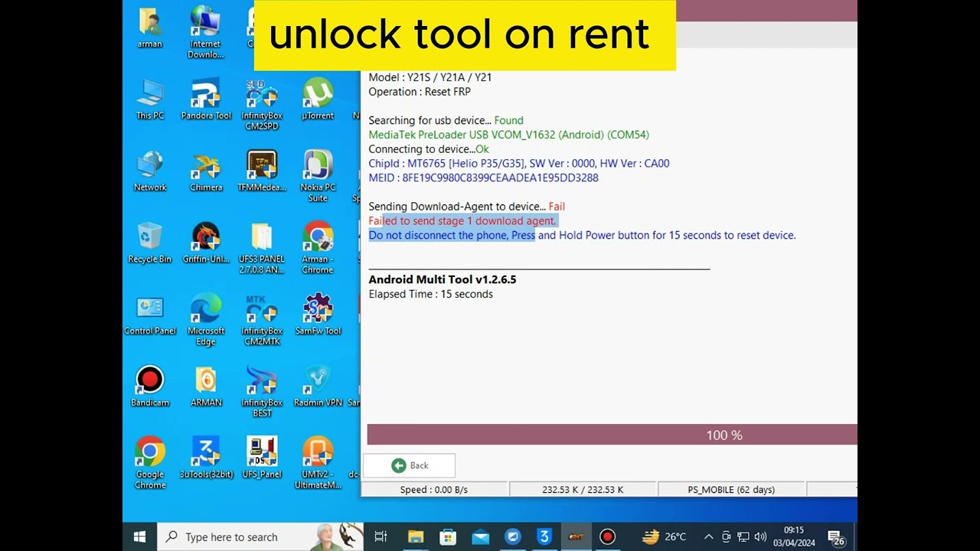Show hidden system tray icons

(x=708, y=537)
